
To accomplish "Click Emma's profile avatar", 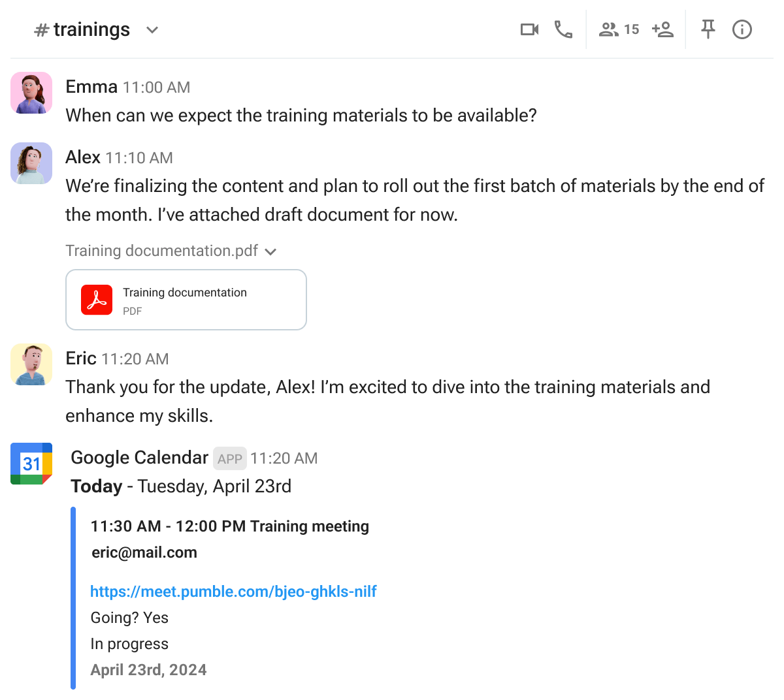I will tap(31, 93).
